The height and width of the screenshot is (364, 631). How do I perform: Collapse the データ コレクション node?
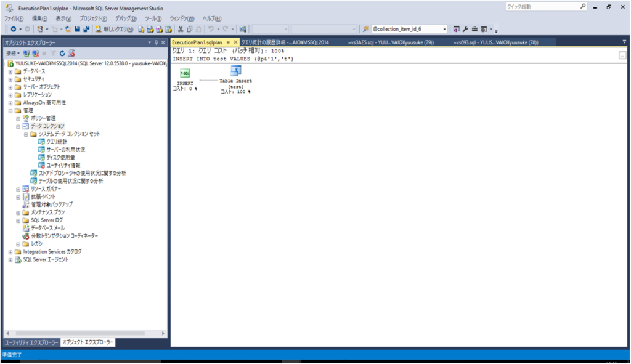[18, 127]
